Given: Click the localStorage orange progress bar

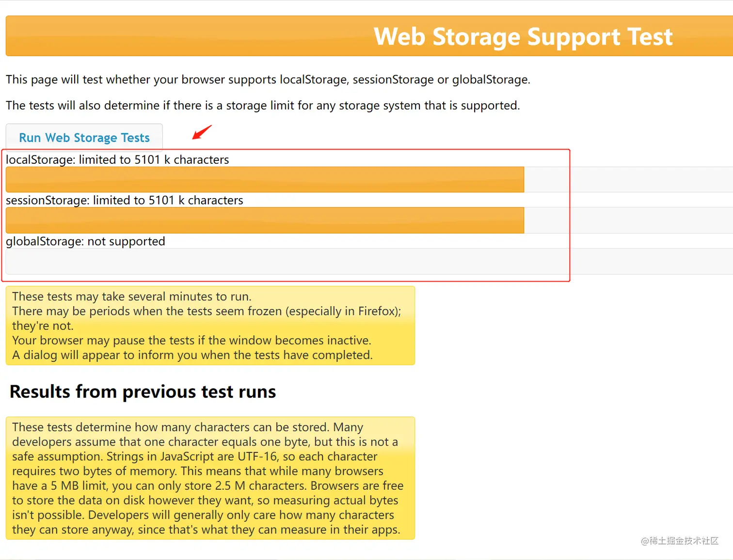Looking at the screenshot, I should [x=265, y=180].
